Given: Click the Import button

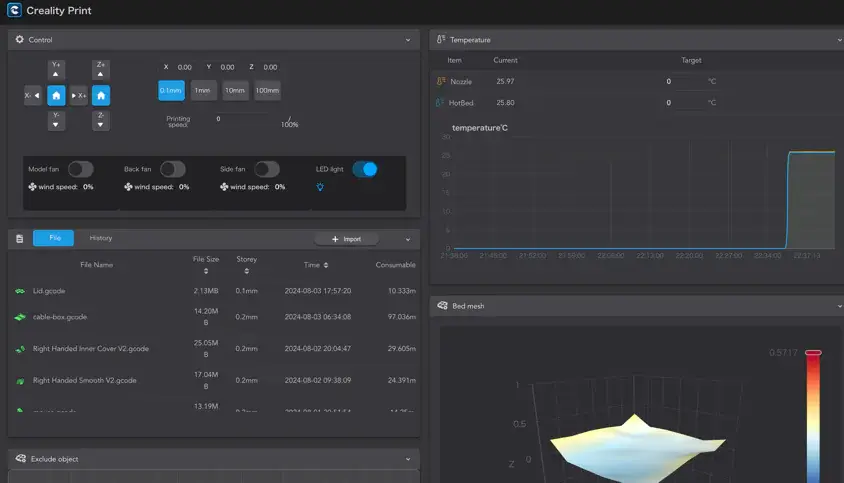Looking at the screenshot, I should pos(346,239).
